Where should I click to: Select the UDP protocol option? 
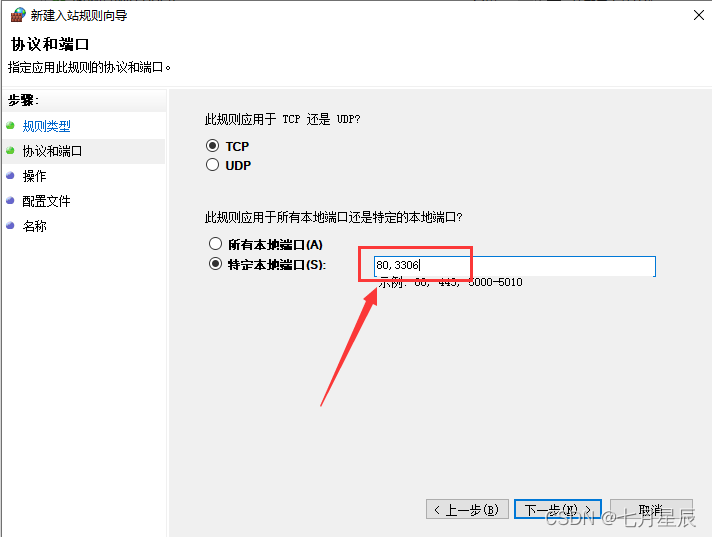click(x=228, y=165)
